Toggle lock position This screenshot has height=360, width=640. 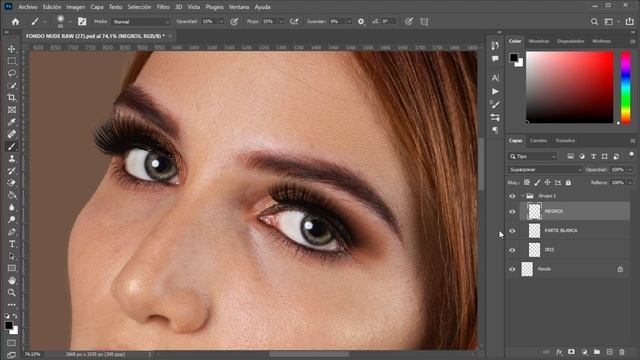(547, 182)
